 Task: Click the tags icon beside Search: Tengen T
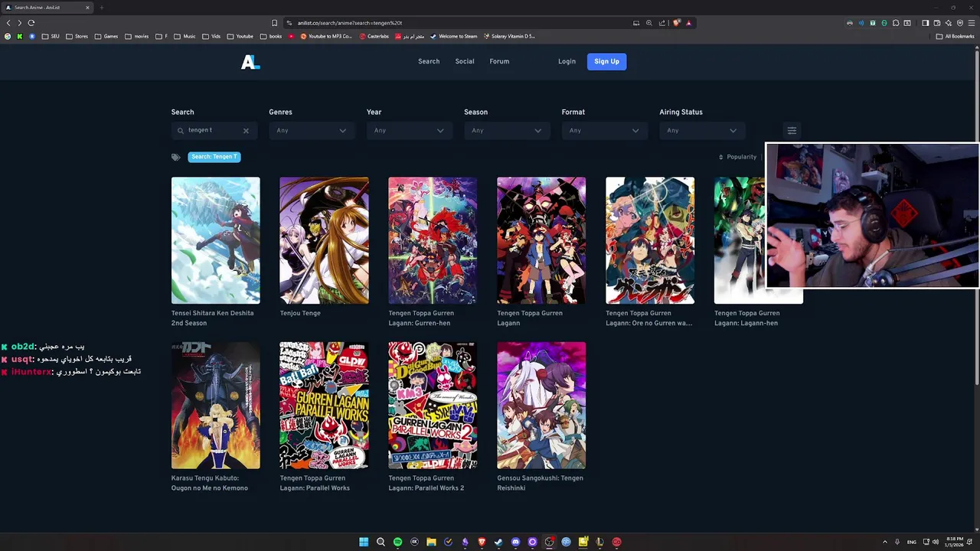click(176, 157)
